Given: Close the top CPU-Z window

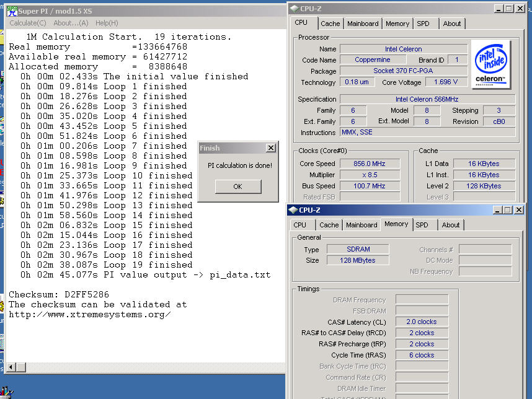Looking at the screenshot, I should [x=520, y=9].
